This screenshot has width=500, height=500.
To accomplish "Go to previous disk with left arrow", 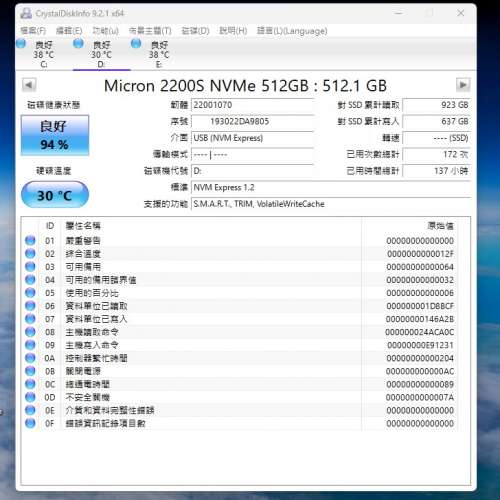I will [29, 85].
